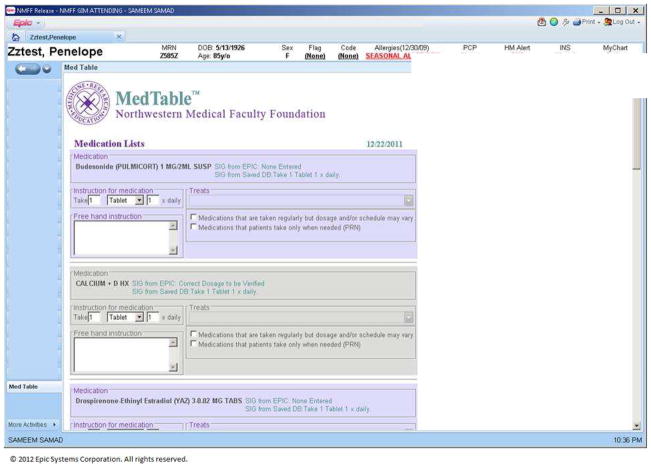Check PRN 'only when needed' for Budesonide

click(193, 227)
